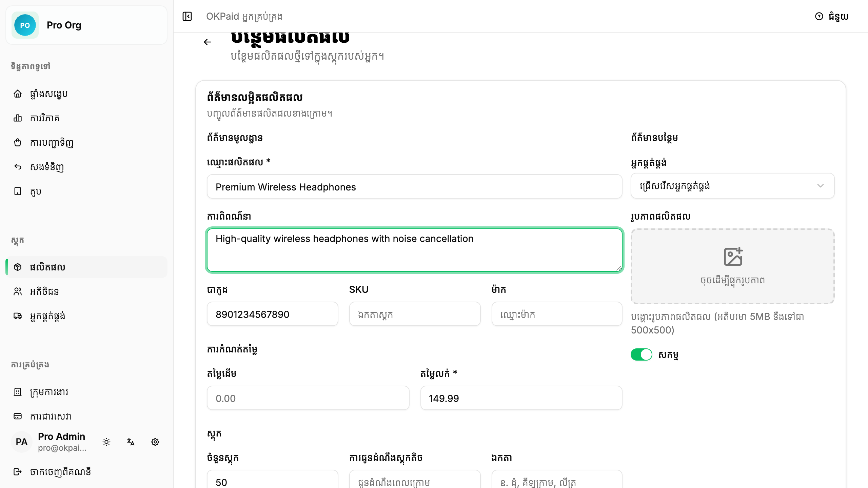The width and height of the screenshot is (868, 488).
Task: Click the unit input field
Action: 557,479
